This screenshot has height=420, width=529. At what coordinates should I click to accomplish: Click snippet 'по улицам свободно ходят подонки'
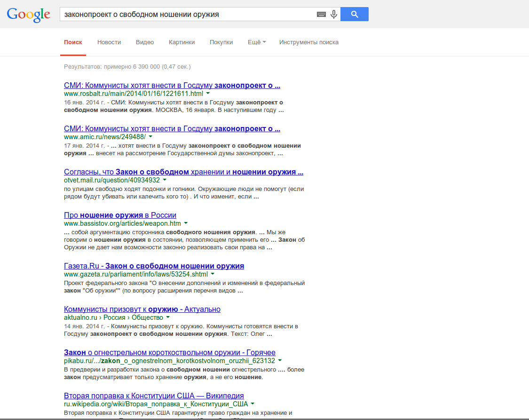click(184, 193)
